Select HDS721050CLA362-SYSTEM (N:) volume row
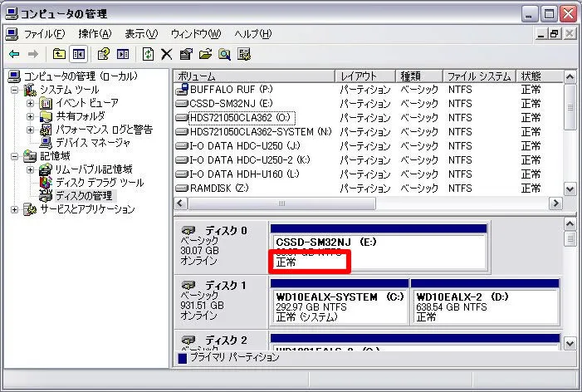This screenshot has height=392, width=582. [369, 132]
